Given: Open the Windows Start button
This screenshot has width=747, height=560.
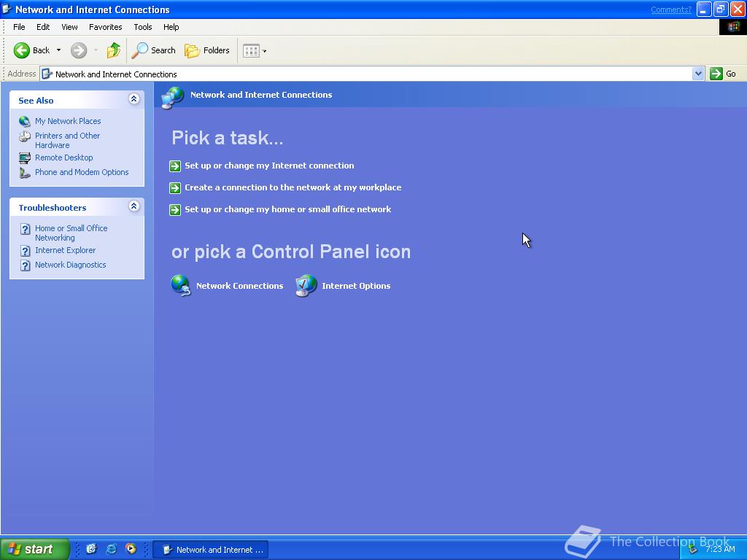Looking at the screenshot, I should [x=35, y=549].
